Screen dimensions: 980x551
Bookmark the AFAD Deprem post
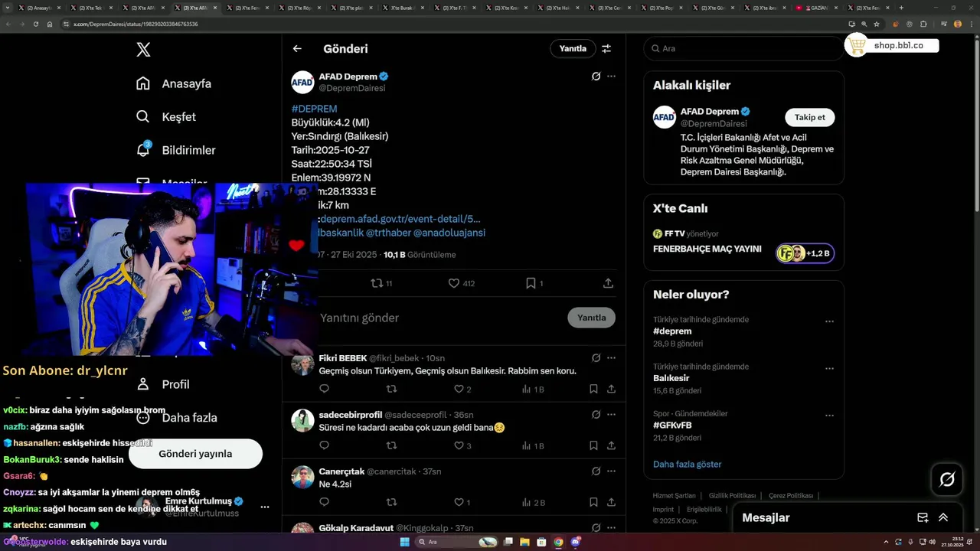(534, 283)
